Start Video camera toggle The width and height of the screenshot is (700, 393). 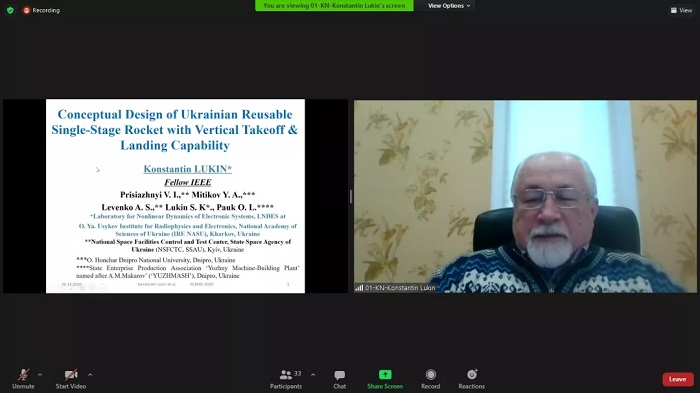[71, 379]
